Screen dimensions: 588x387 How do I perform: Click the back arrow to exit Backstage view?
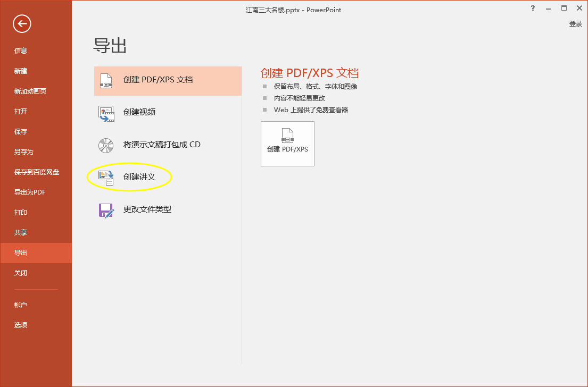point(21,24)
